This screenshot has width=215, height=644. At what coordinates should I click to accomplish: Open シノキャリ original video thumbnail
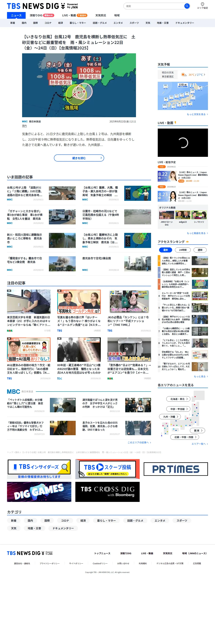coord(199,215)
